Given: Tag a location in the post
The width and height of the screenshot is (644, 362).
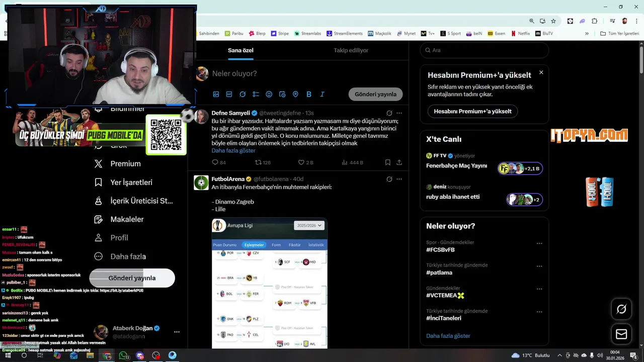Looking at the screenshot, I should [x=295, y=94].
